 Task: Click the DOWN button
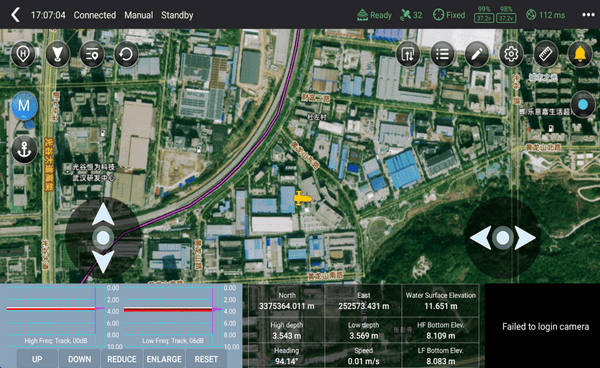80,359
